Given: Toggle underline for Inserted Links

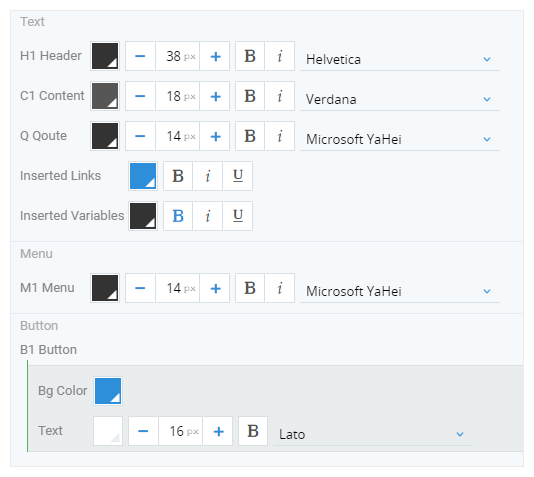Looking at the screenshot, I should point(238,176).
